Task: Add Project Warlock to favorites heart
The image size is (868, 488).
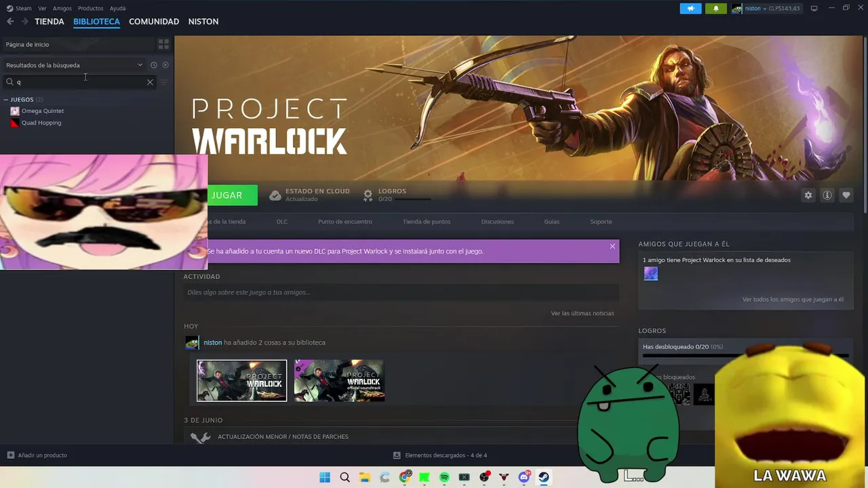Action: (846, 195)
